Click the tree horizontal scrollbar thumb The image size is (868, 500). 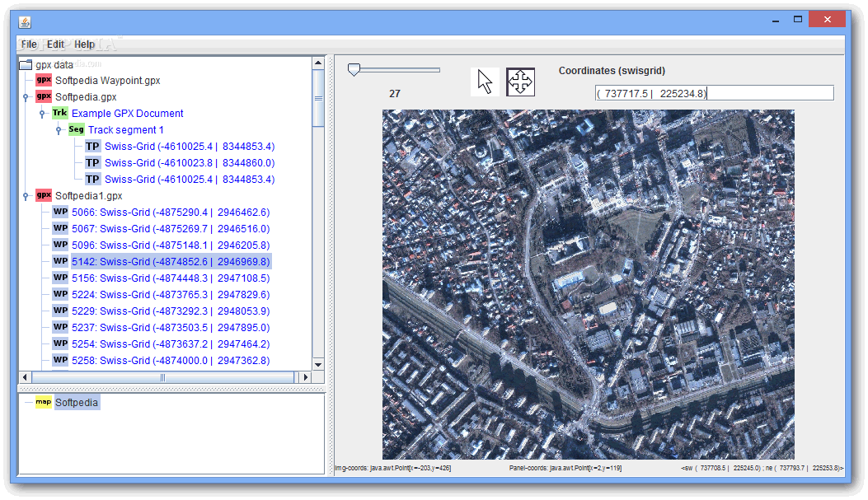(x=162, y=377)
